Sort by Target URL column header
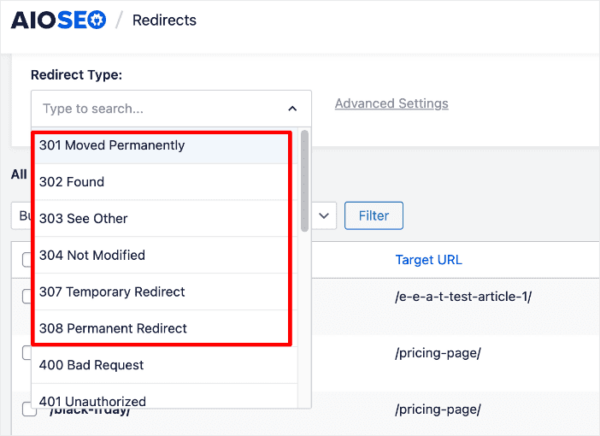 428,260
